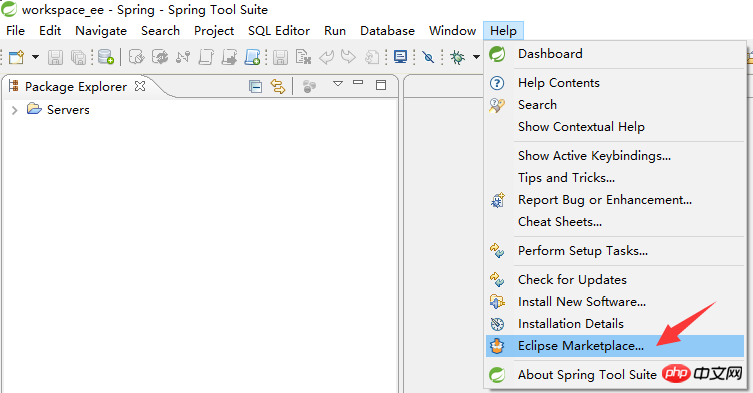Open the Window menu

(452, 31)
